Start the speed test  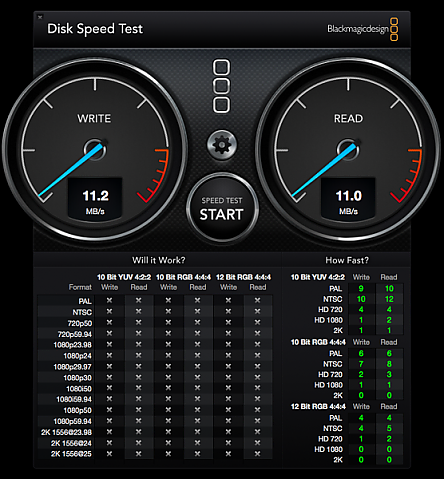click(222, 208)
